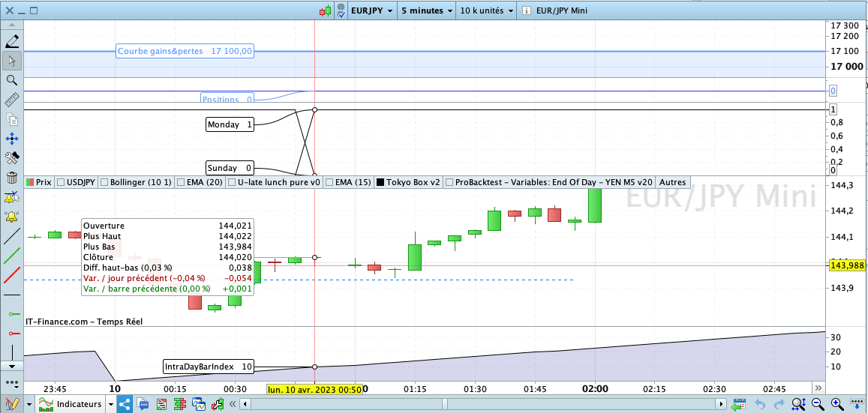Image resolution: width=868 pixels, height=413 pixels.
Task: Click the horizontal scrollbar left arrow
Action: tap(246, 404)
